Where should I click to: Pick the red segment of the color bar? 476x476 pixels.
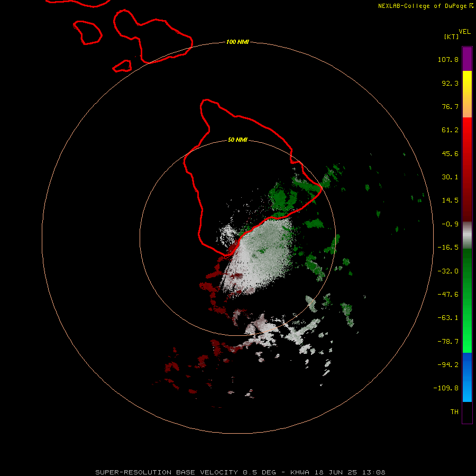[x=467, y=169]
